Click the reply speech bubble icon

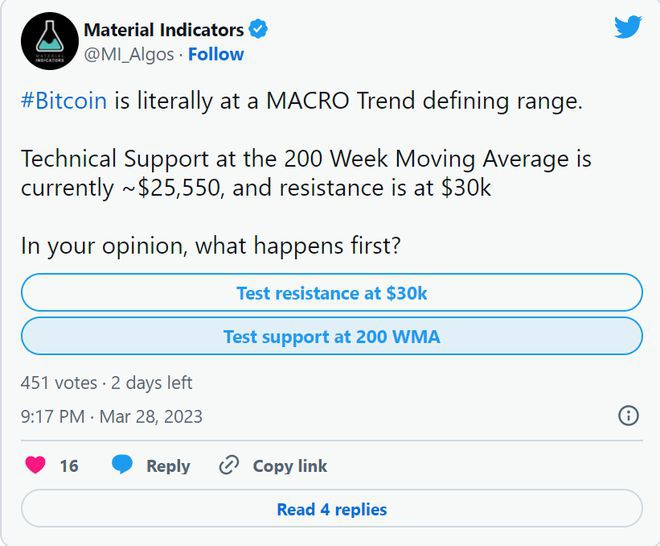(122, 465)
